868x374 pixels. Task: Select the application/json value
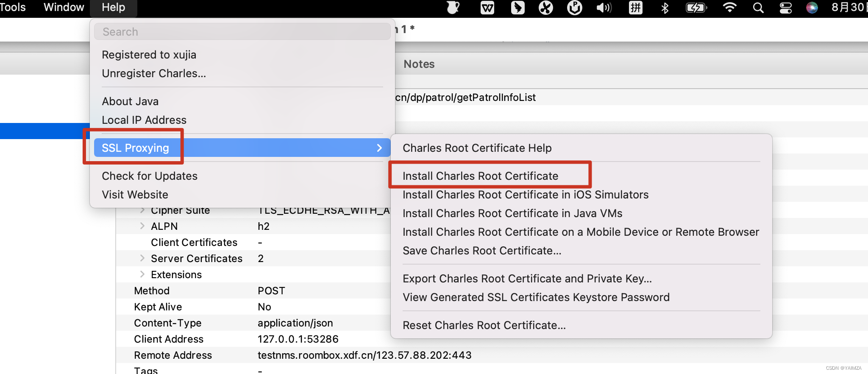295,323
